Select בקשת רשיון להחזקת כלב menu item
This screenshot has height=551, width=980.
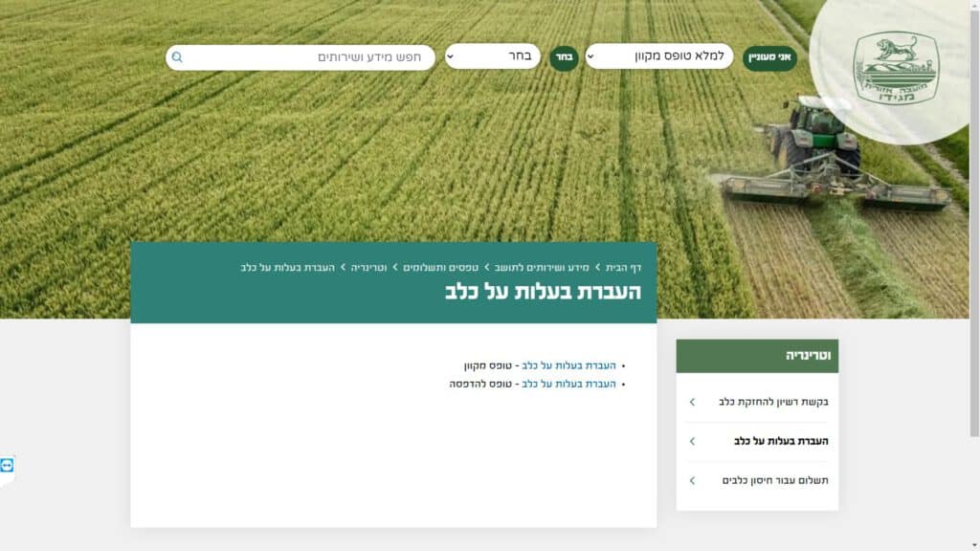(x=773, y=402)
